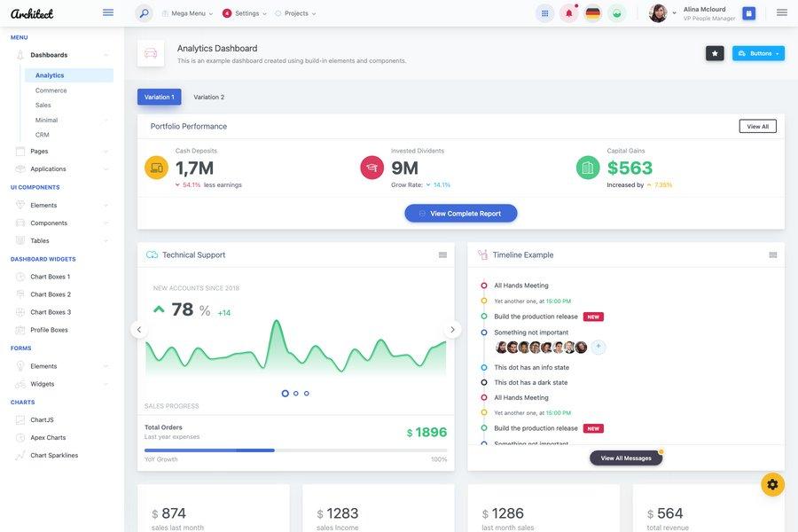Click the notification bell icon in header
798x532 pixels.
[567, 12]
